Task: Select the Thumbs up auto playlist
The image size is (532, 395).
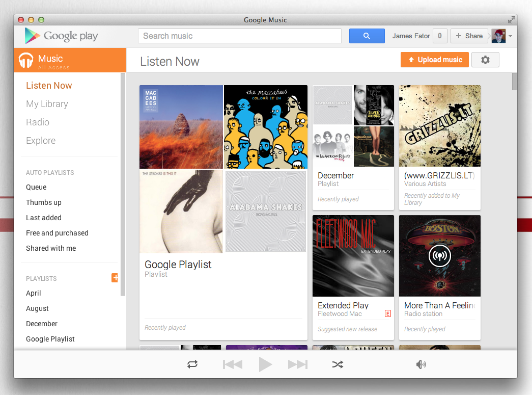Action: point(44,202)
